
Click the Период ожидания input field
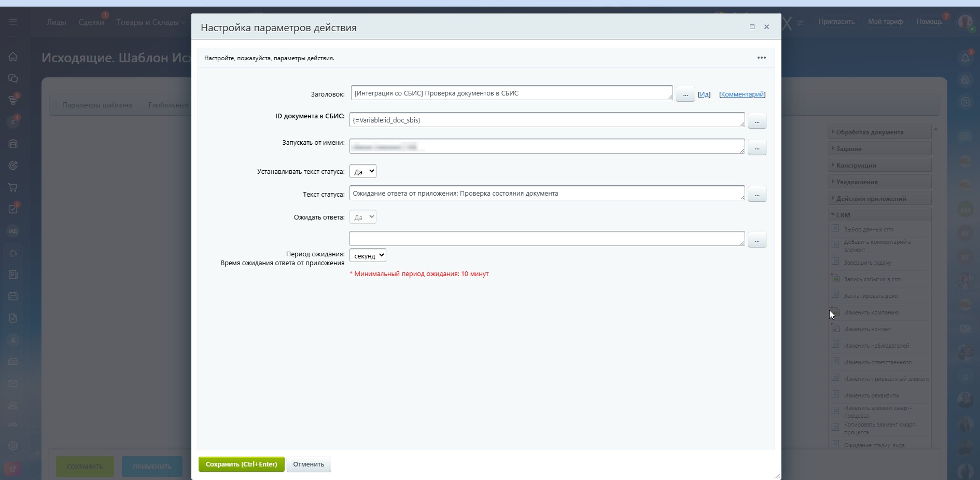click(x=547, y=238)
